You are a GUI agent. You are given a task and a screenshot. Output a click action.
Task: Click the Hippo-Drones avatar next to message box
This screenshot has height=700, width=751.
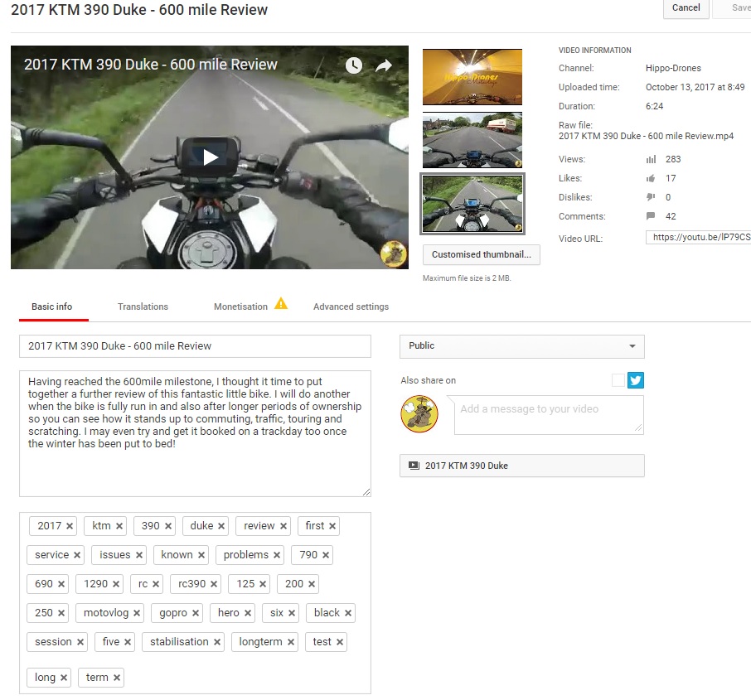tap(419, 413)
